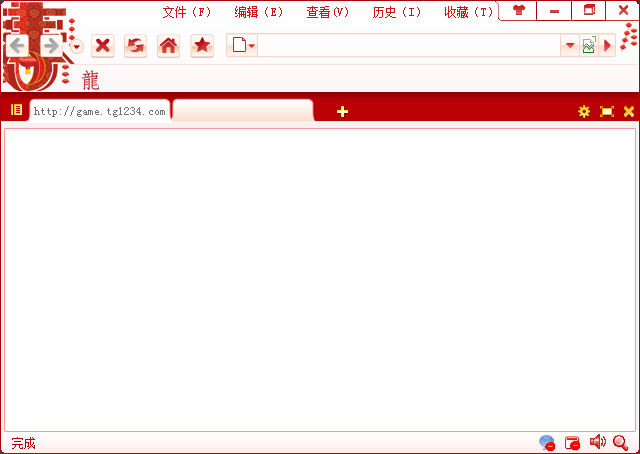
Task: Open the 历史 (I) menu
Action: [x=396, y=12]
